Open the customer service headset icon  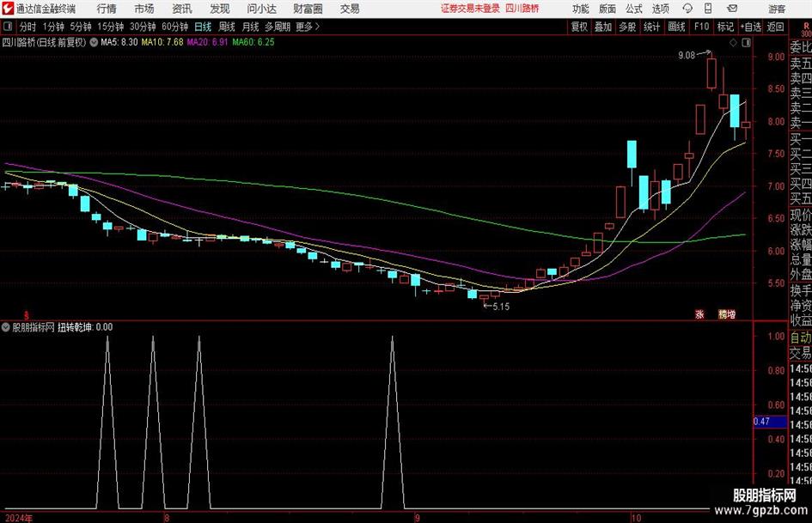[x=687, y=9]
